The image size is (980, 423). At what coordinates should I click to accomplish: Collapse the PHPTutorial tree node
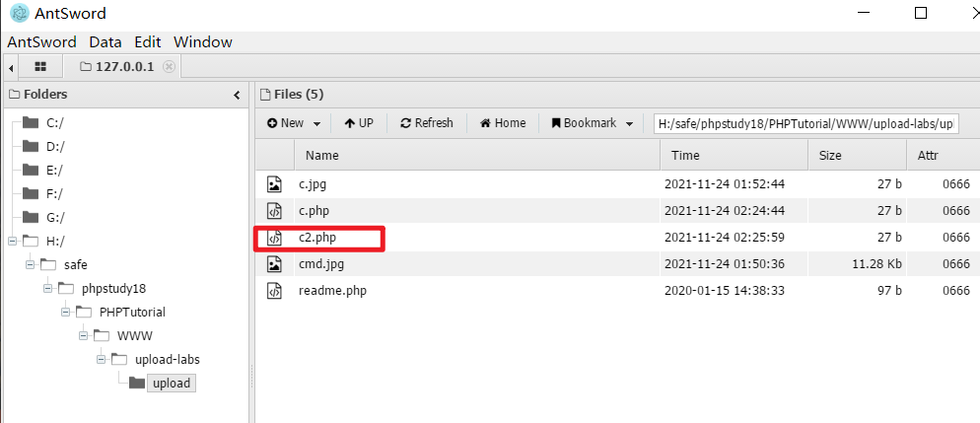pyautogui.click(x=66, y=313)
